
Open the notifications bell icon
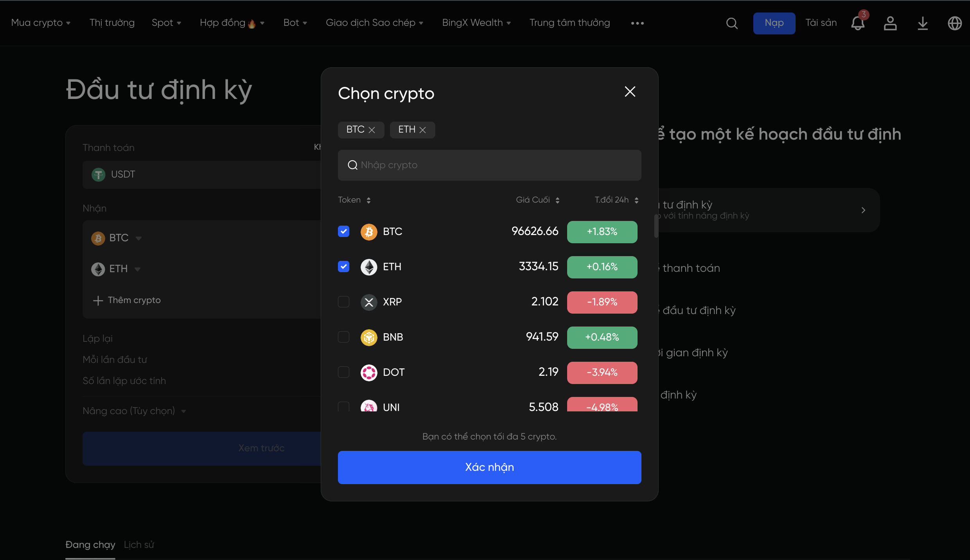[x=858, y=23]
